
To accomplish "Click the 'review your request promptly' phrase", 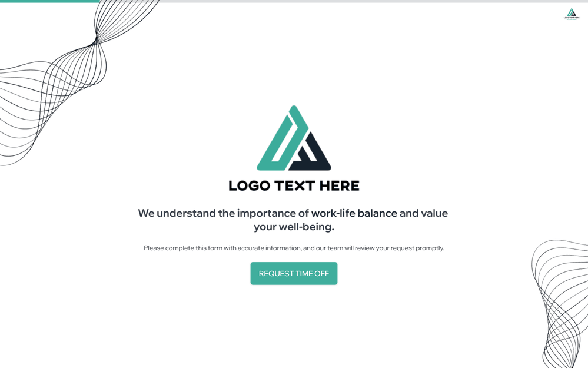I will [x=400, y=248].
